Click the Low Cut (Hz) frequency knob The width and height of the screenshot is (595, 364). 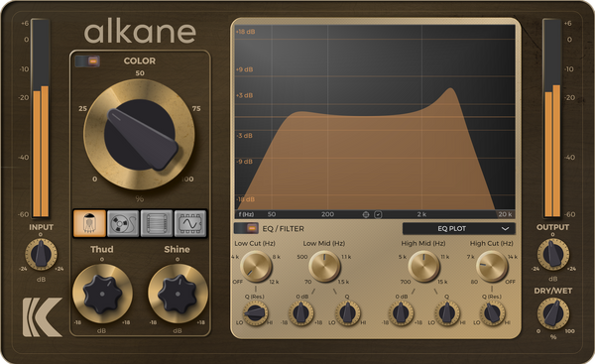tap(256, 266)
